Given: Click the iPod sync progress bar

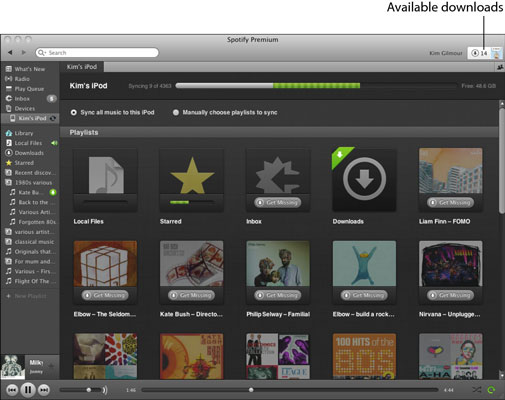Looking at the screenshot, I should pos(316,86).
